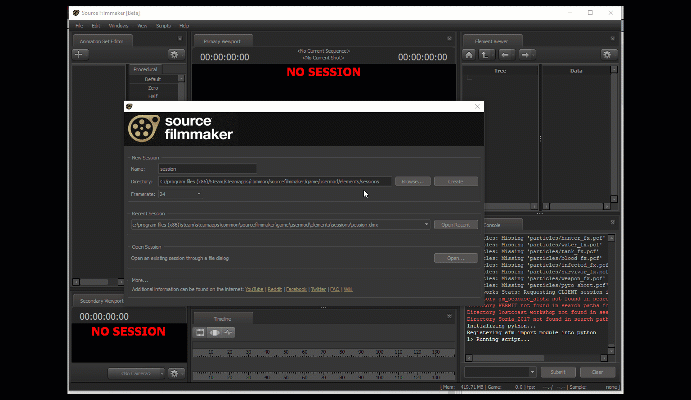Image resolution: width=691 pixels, height=400 pixels.
Task: Open the YouTube link
Action: pos(254,289)
